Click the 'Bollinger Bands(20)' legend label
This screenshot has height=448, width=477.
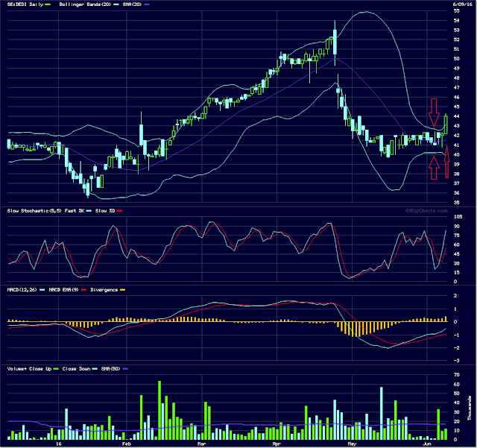point(84,4)
